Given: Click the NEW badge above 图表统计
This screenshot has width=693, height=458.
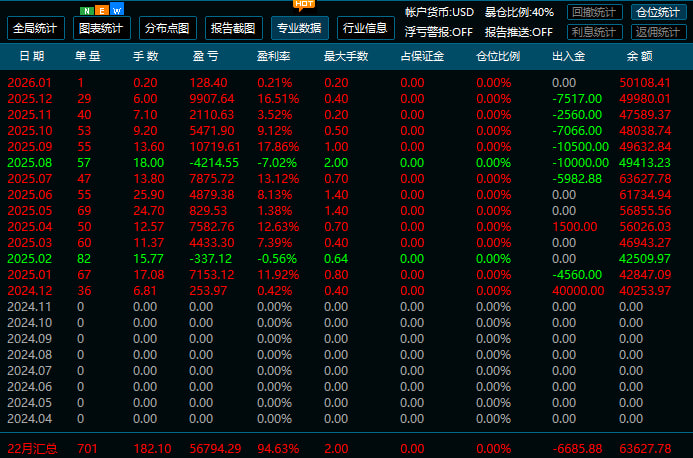Looking at the screenshot, I should [102, 10].
